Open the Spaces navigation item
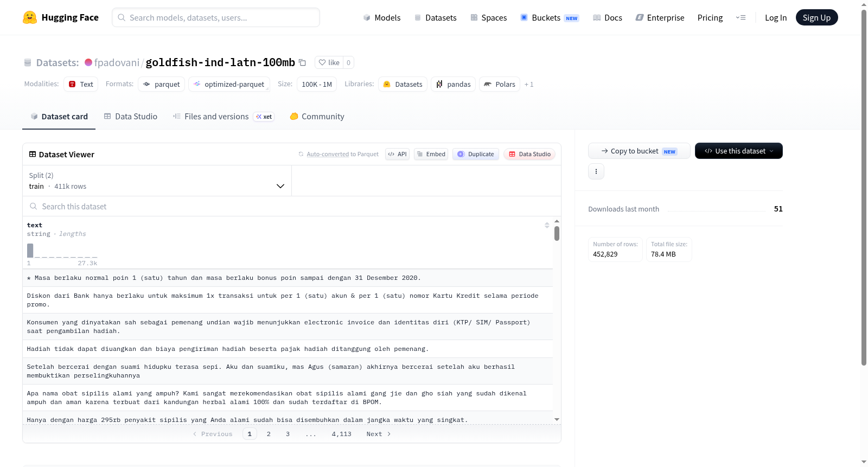Image resolution: width=868 pixels, height=467 pixels. [488, 17]
